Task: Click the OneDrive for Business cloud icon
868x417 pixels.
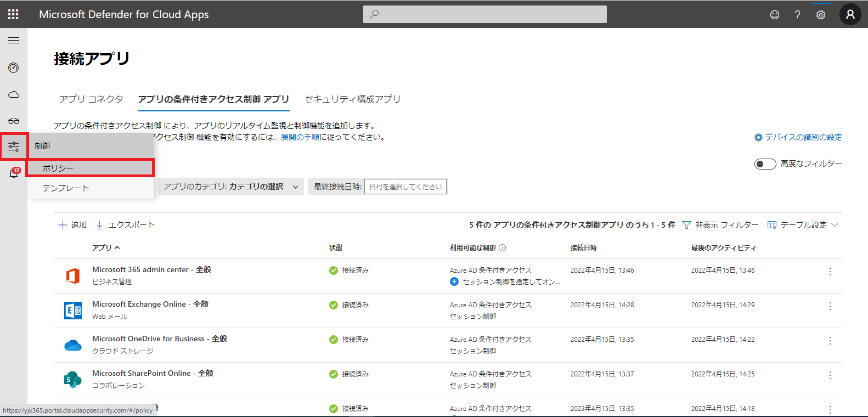Action: pos(73,345)
